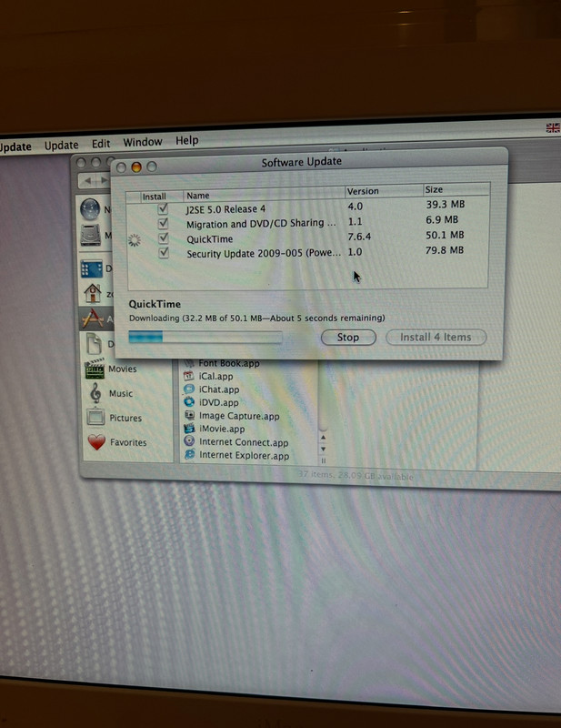Screen dimensions: 561x728
Task: Select the QuickTime row name in the list
Action: (x=210, y=239)
